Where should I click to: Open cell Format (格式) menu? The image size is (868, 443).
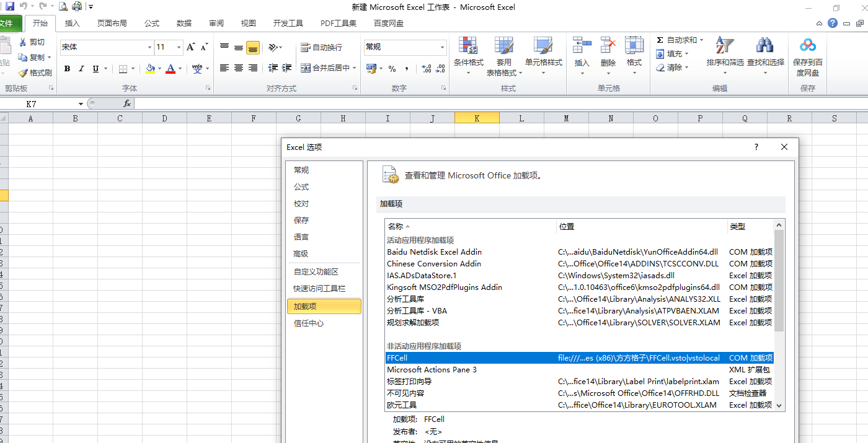click(x=634, y=56)
